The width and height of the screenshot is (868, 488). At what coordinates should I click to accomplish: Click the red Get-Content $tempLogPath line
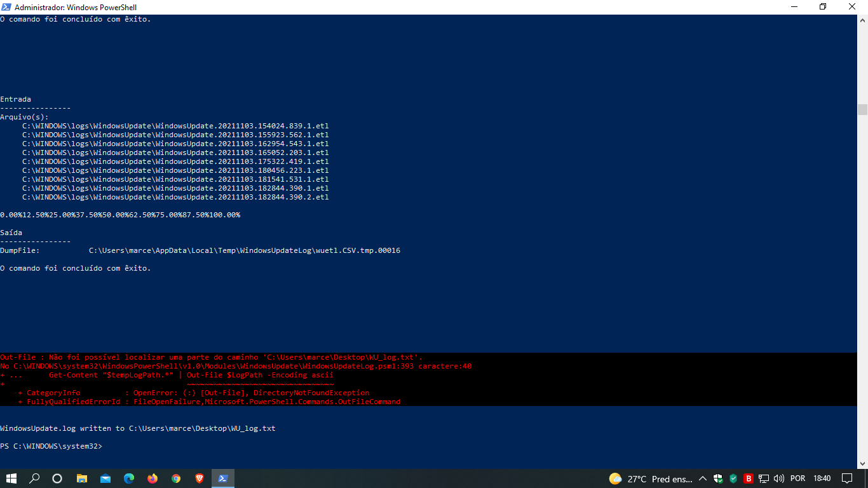(x=166, y=375)
